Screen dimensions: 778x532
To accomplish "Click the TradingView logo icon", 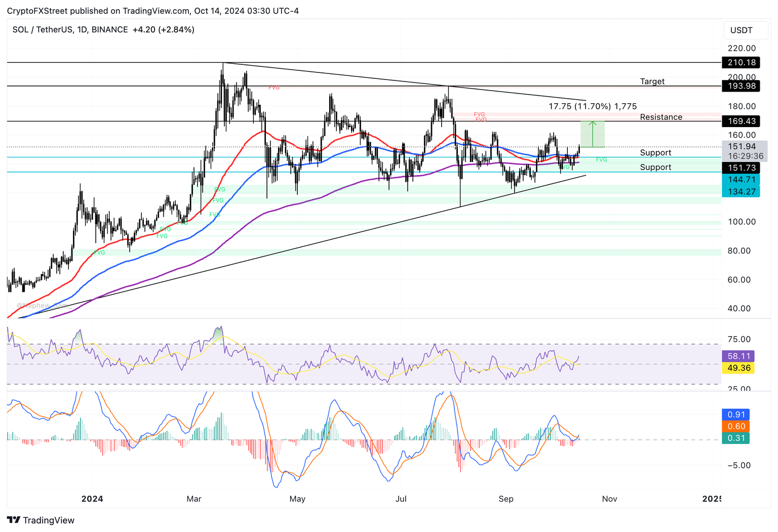I will (14, 520).
